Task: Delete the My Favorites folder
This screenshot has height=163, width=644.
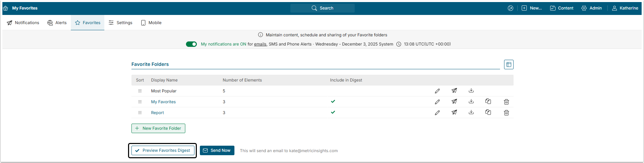Action: coord(506,102)
